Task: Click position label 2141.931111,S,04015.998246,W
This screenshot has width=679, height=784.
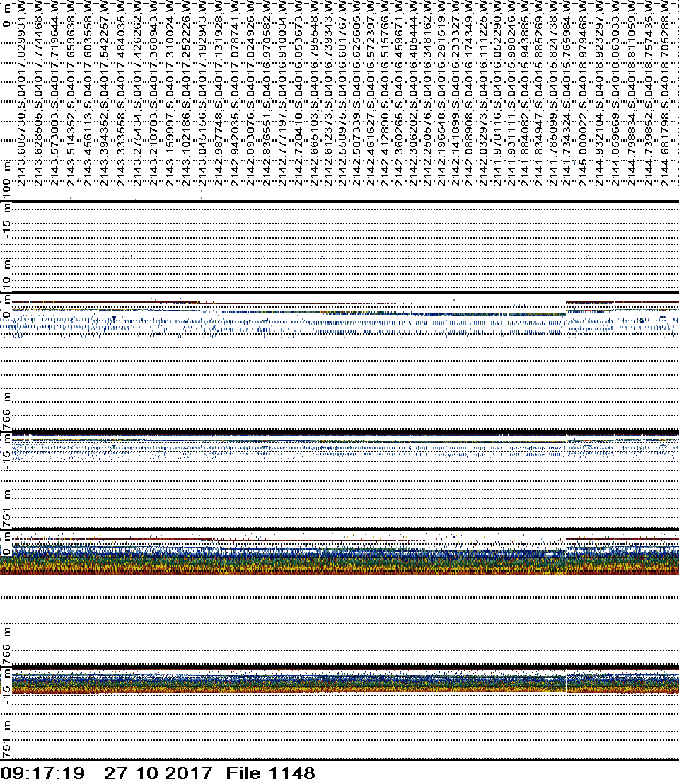Action: [x=511, y=93]
